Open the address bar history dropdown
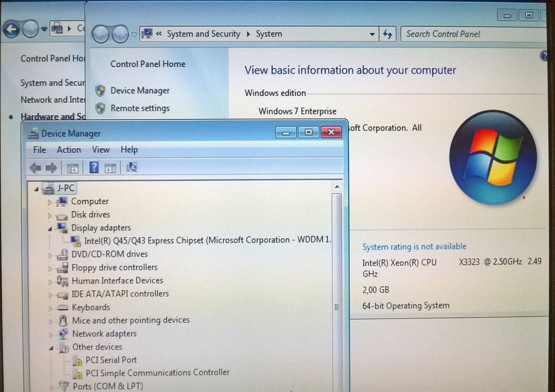555x392 pixels. [x=372, y=34]
